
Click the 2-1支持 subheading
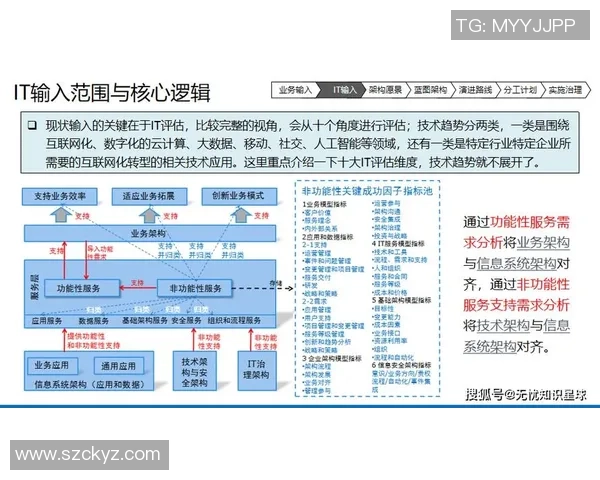point(315,245)
